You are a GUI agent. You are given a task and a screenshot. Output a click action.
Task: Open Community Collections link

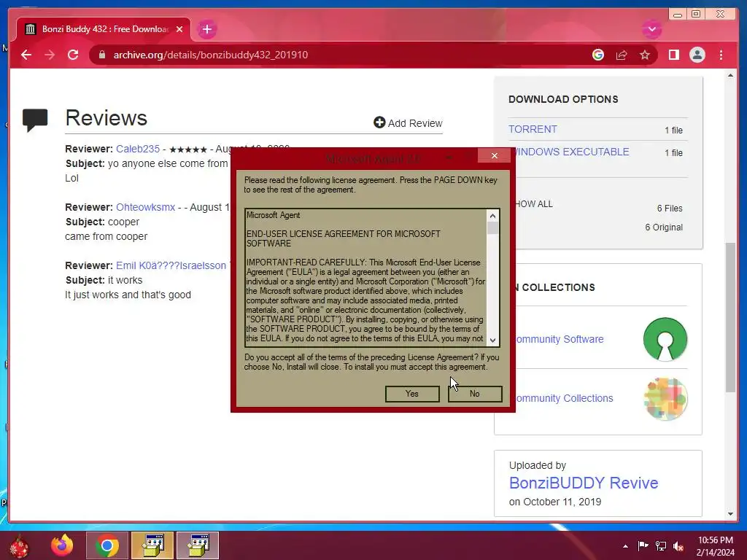pos(564,398)
